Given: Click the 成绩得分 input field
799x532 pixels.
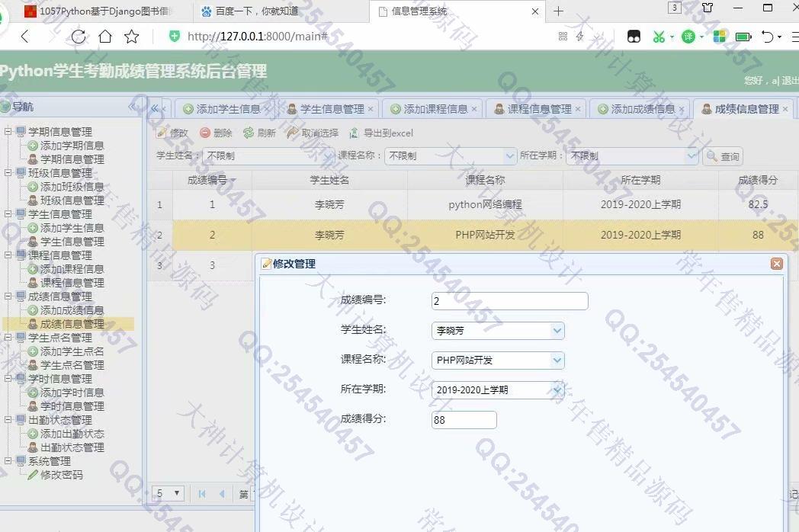Looking at the screenshot, I should tap(464, 420).
